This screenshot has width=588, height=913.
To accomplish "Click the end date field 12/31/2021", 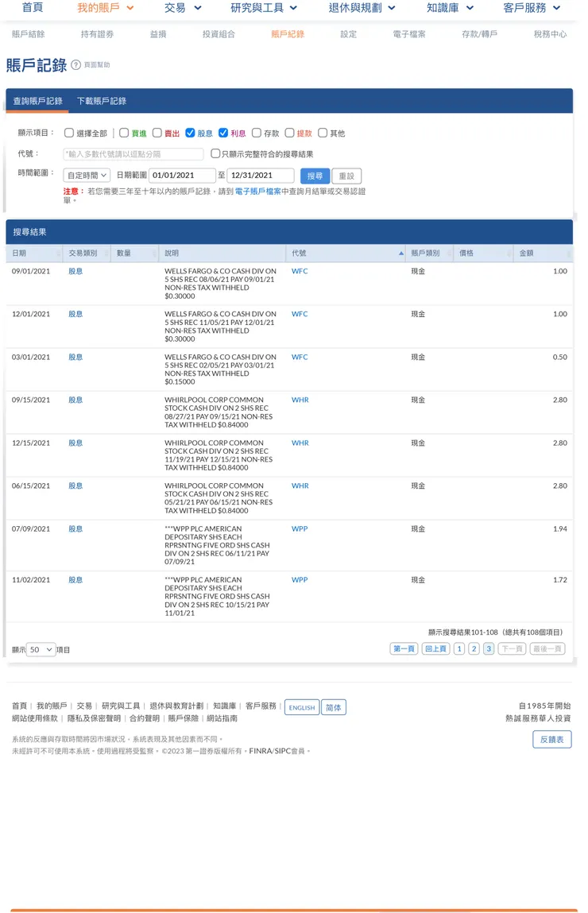I will [261, 176].
